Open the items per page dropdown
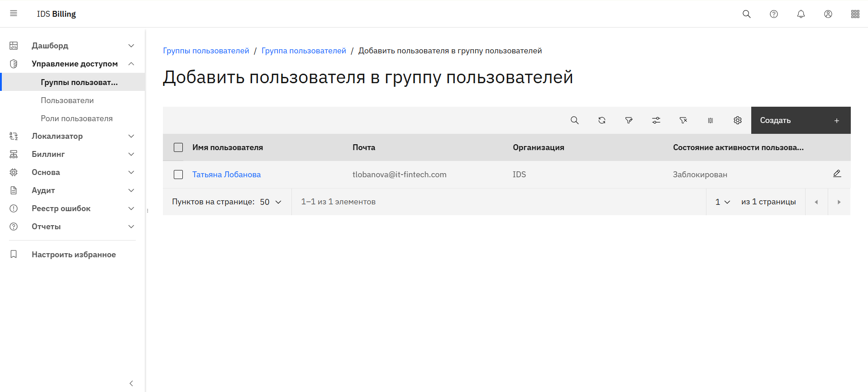 coord(271,202)
